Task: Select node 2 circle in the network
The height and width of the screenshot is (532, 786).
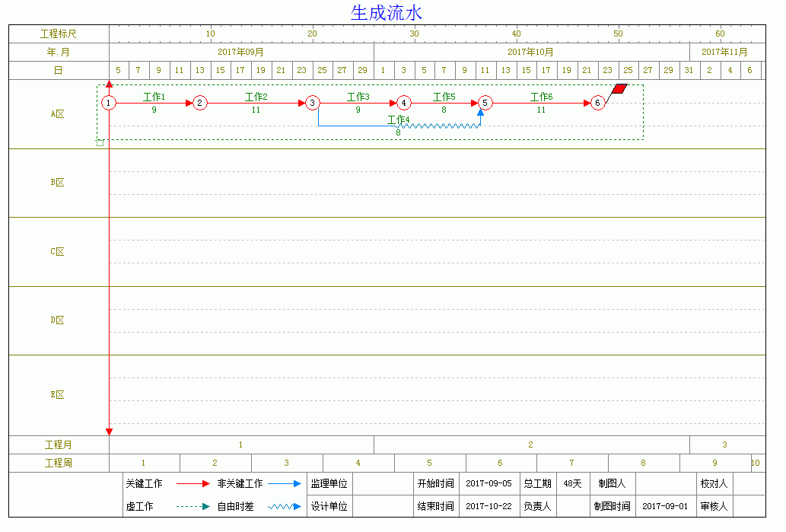Action: [200, 103]
